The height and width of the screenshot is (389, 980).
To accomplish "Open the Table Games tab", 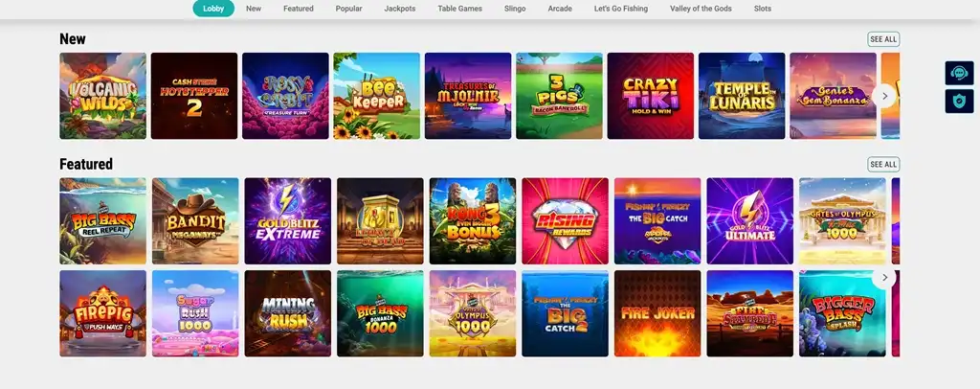I will pyautogui.click(x=460, y=9).
